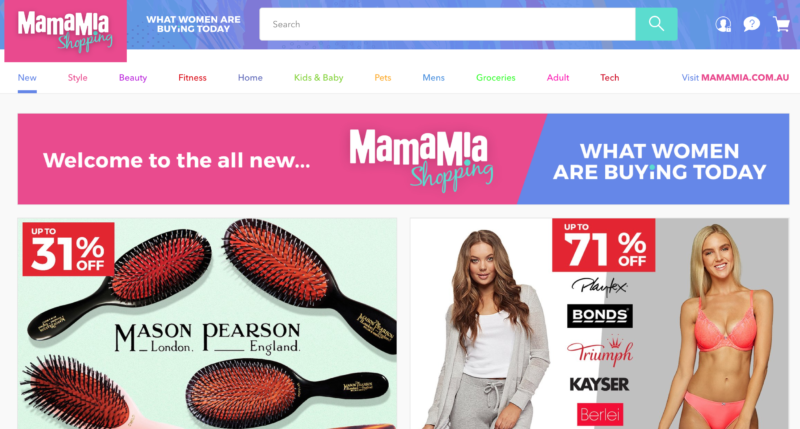Open the Groceries category
800x429 pixels.
(x=495, y=78)
